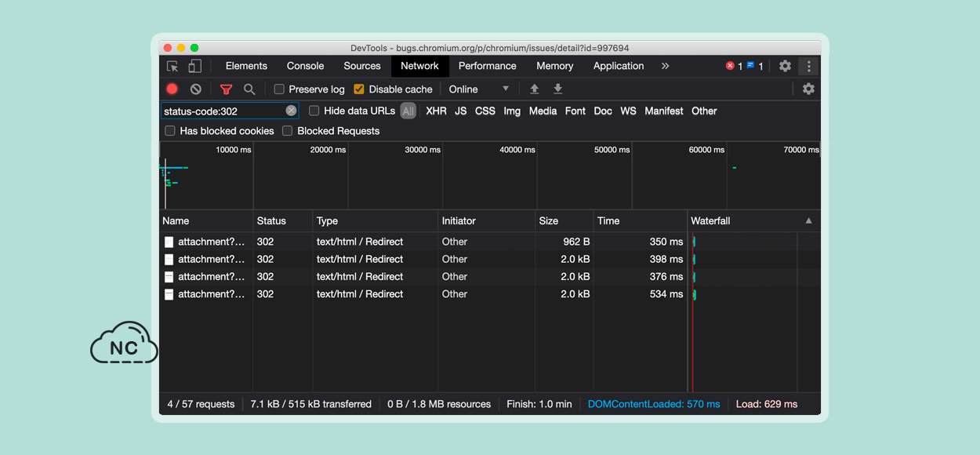The width and height of the screenshot is (980, 455).
Task: Toggle Waterfall column sort arrow
Action: (x=808, y=221)
